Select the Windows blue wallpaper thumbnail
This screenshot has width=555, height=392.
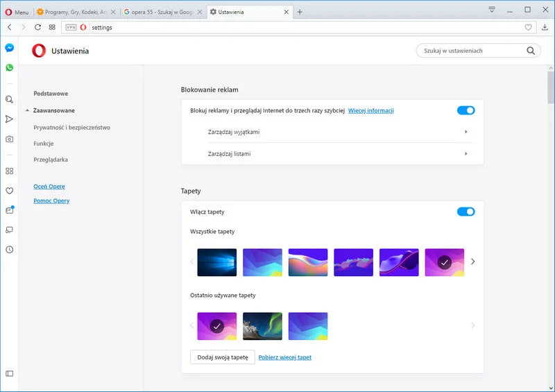click(216, 262)
